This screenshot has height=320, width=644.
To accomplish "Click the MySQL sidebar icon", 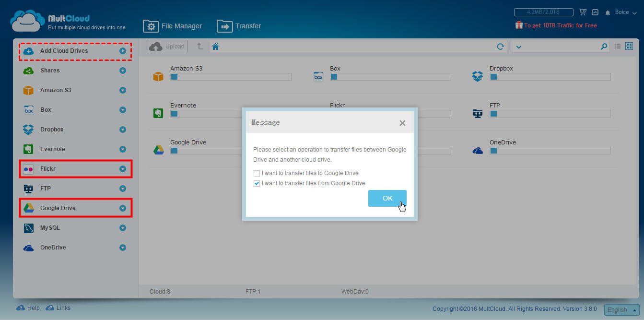I will tap(28, 228).
